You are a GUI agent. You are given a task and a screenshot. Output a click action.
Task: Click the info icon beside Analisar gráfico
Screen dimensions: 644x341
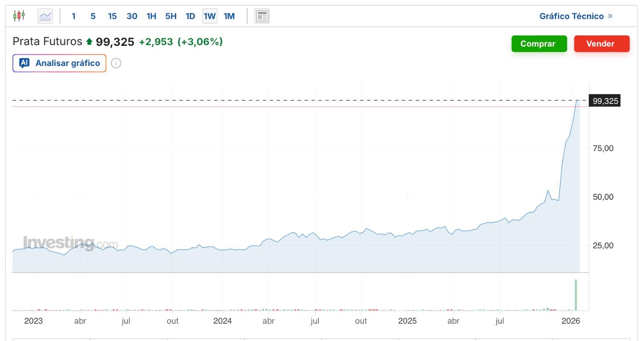pos(116,63)
